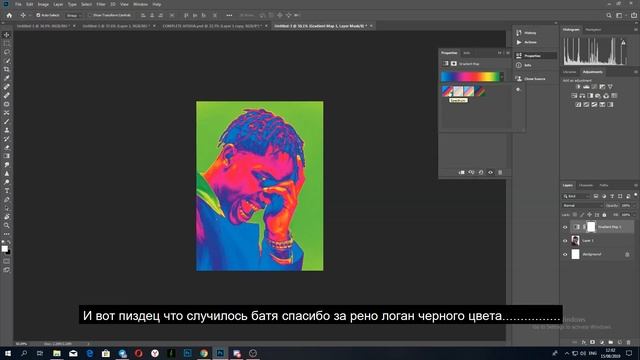Viewport: 640px width, 360px height.
Task: Open the Properties panel flyout menu
Action: (508, 53)
